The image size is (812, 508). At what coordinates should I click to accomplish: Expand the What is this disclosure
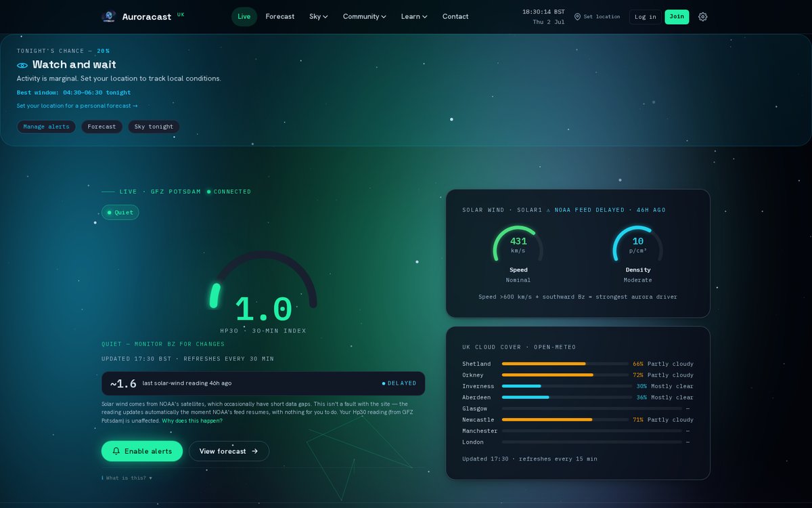point(127,478)
